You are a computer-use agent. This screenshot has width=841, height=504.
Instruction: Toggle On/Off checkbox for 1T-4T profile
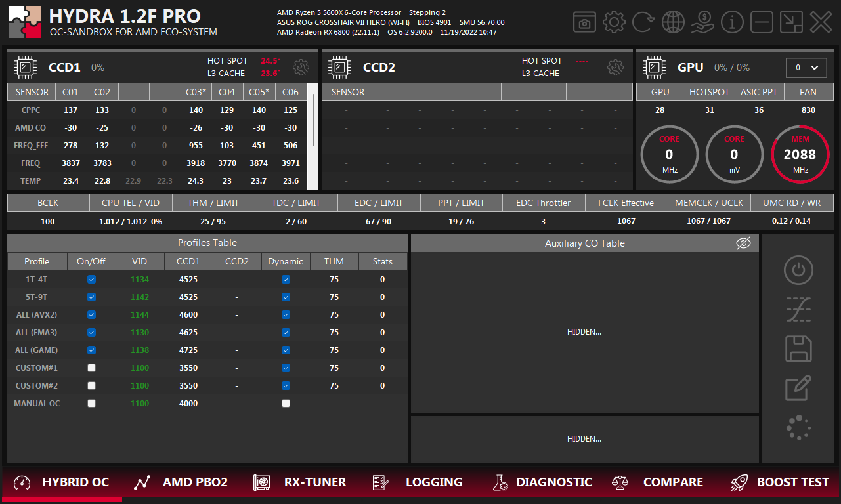coord(91,280)
